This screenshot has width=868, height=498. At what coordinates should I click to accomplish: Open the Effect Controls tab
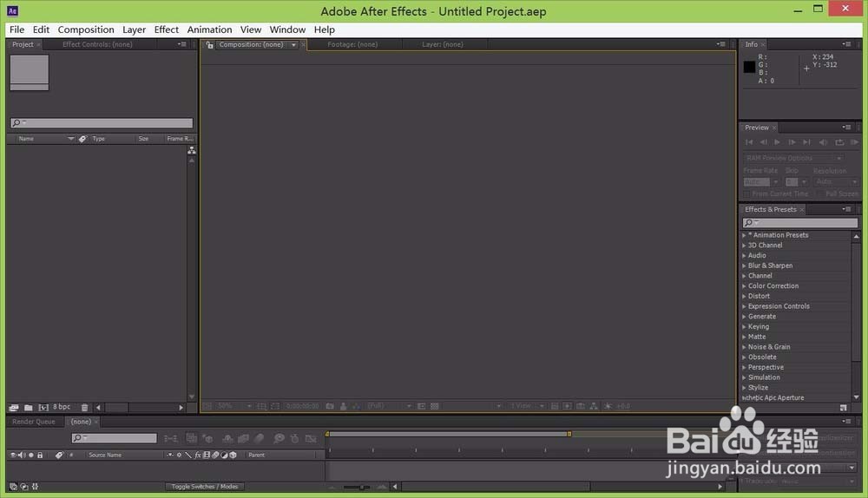(97, 44)
